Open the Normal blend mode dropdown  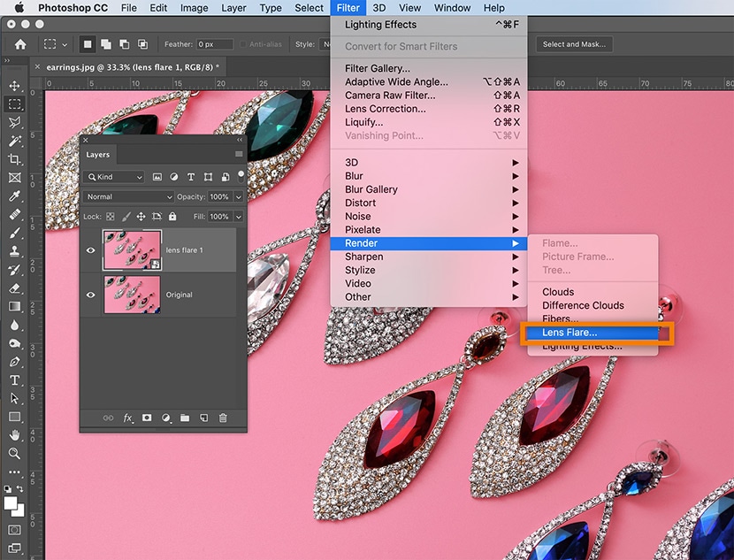(x=129, y=196)
